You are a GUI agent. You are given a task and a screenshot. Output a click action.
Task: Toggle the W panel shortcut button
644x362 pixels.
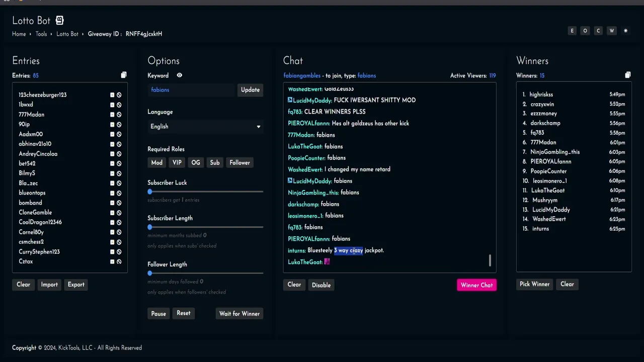point(612,31)
